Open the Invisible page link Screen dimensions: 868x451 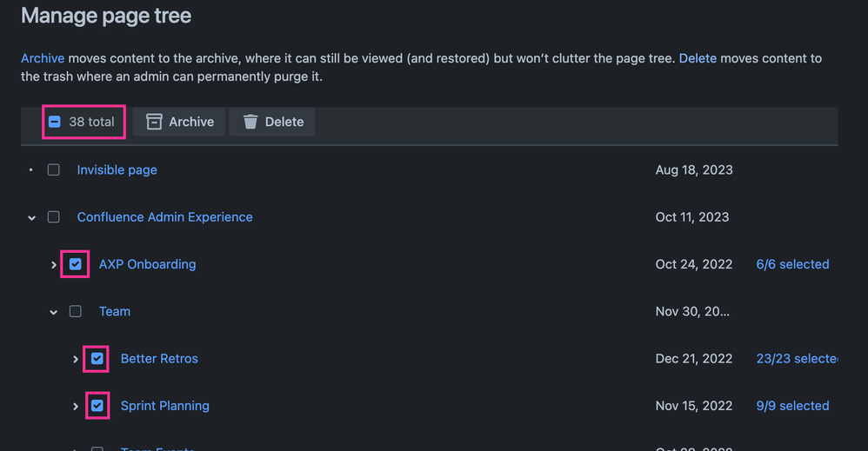(x=117, y=169)
